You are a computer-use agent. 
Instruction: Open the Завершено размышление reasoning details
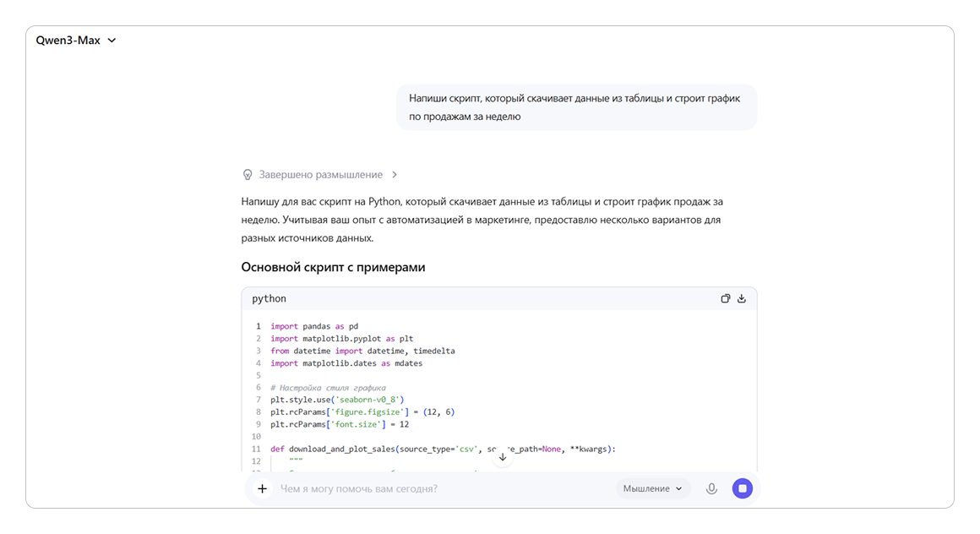(x=320, y=175)
